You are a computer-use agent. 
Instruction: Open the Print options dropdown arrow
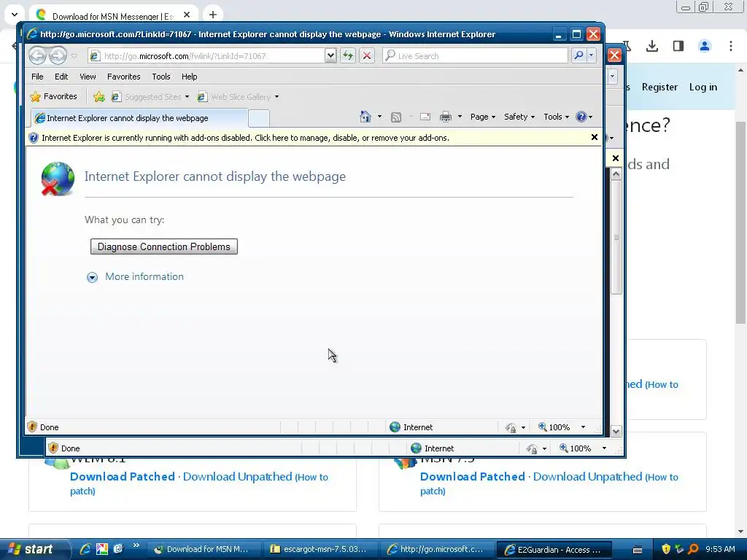pos(460,117)
